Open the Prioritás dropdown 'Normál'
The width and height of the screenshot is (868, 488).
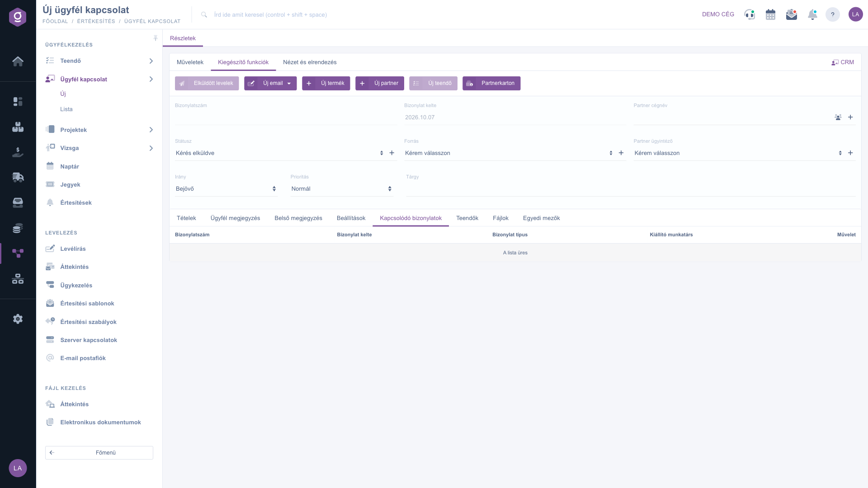tap(342, 189)
